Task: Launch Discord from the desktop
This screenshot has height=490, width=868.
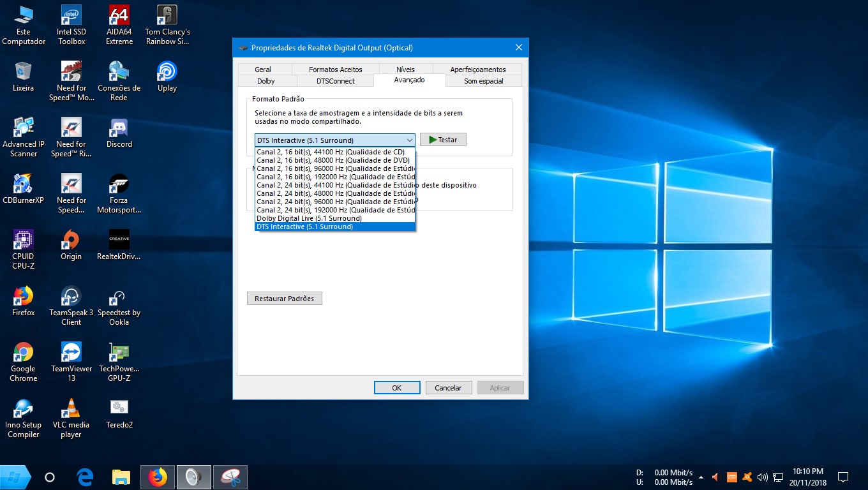Action: coord(119,133)
